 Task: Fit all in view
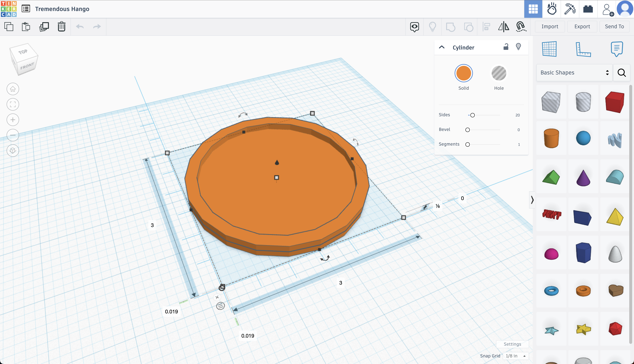point(13,105)
